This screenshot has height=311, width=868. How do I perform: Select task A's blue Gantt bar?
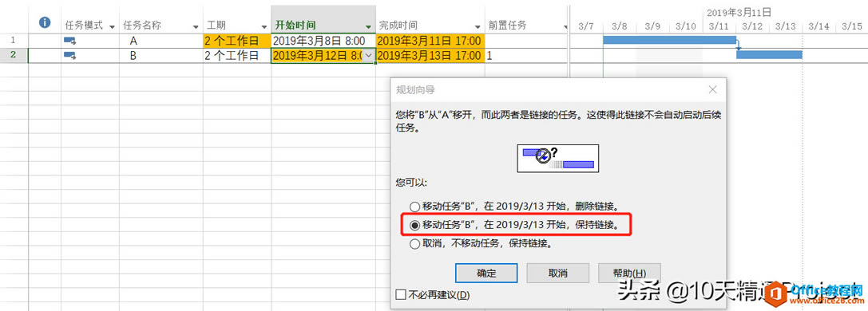point(669,40)
